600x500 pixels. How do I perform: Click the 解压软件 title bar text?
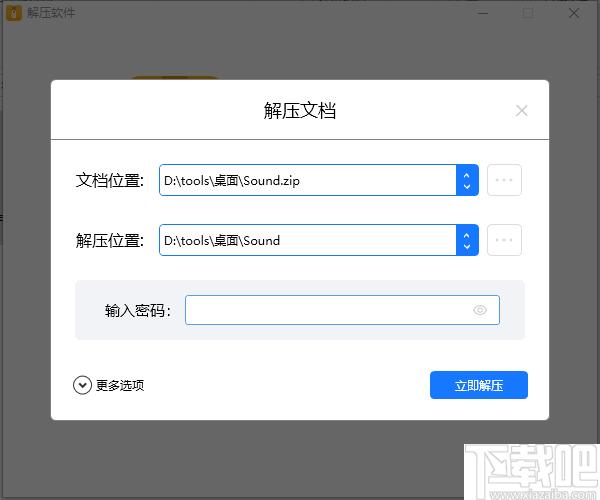(52, 13)
